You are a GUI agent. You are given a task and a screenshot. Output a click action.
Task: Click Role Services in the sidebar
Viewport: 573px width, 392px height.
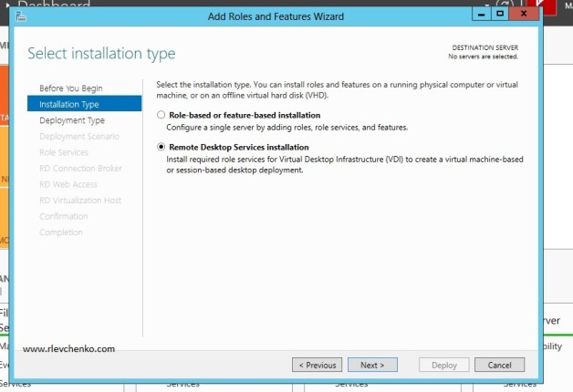coord(64,152)
